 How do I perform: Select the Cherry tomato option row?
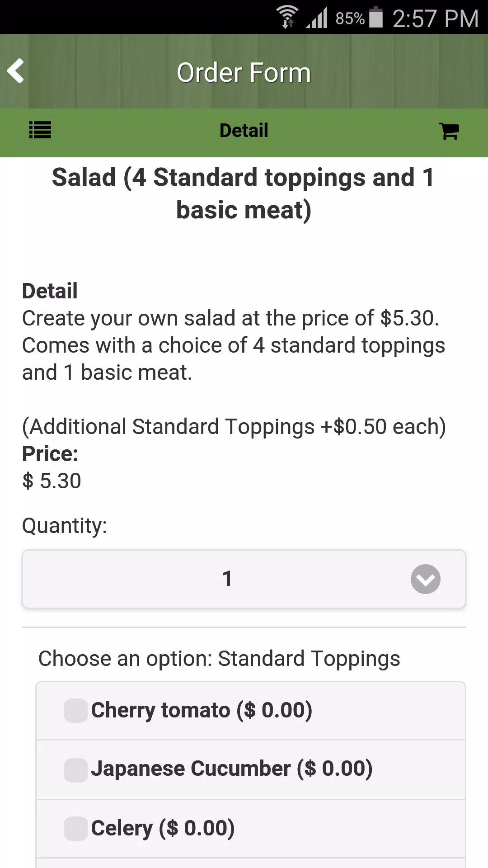point(251,711)
